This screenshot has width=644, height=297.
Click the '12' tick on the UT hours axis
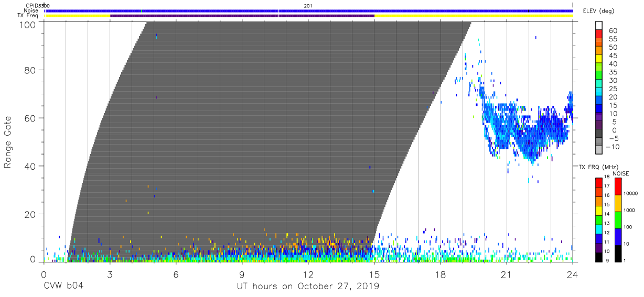308,275
